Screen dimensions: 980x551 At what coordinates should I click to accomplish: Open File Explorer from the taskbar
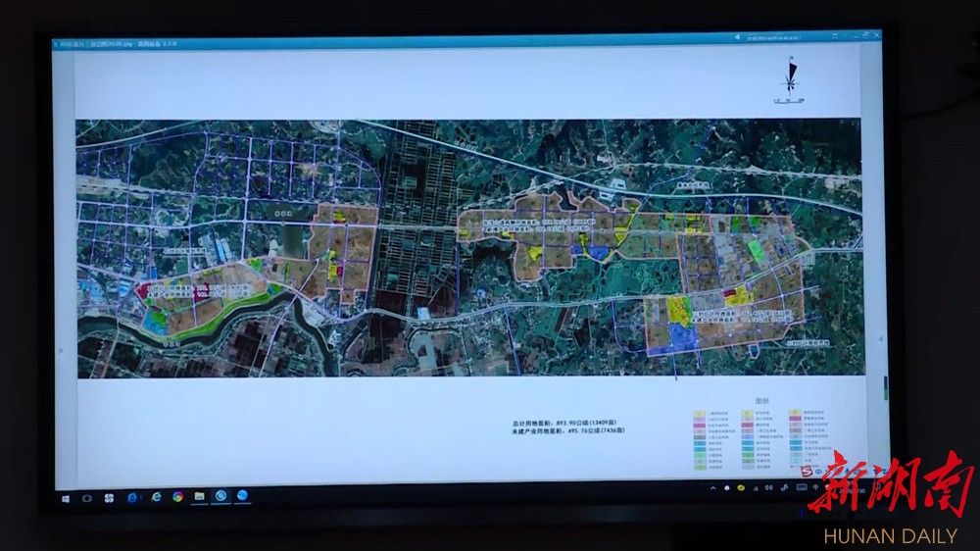[199, 497]
